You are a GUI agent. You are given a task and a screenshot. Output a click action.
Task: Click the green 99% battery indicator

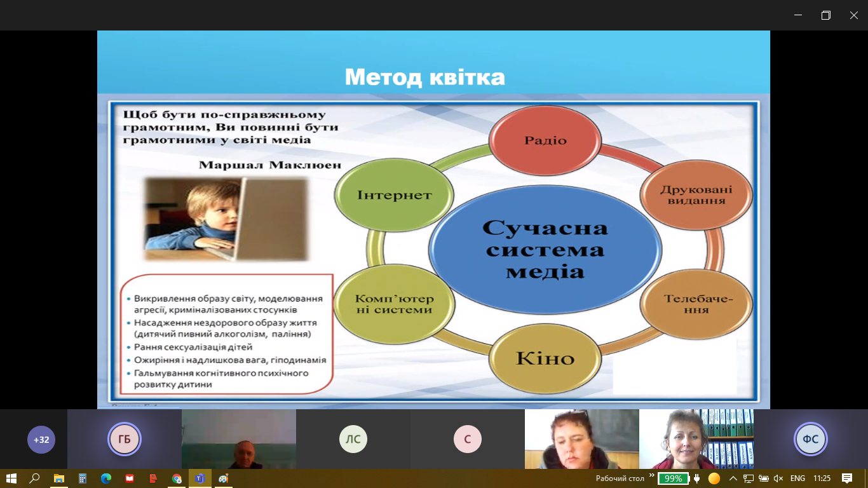click(x=673, y=478)
